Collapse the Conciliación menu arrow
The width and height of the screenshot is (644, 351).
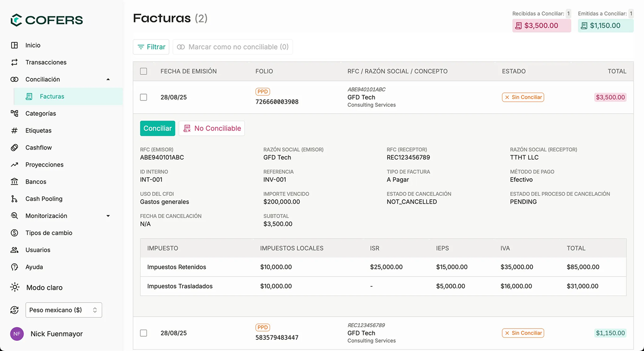point(108,79)
